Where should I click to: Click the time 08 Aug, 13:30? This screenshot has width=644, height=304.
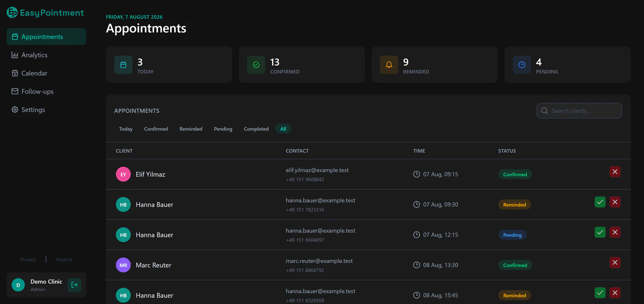440,265
